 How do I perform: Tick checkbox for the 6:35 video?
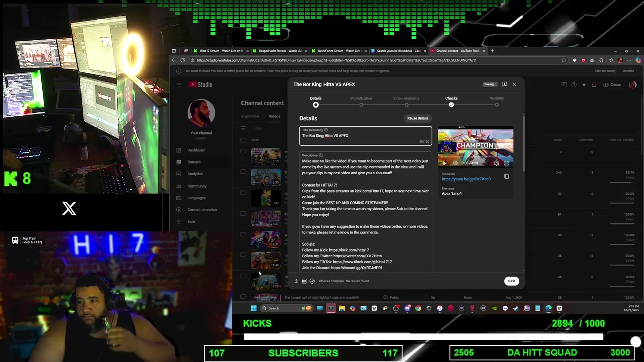click(243, 172)
